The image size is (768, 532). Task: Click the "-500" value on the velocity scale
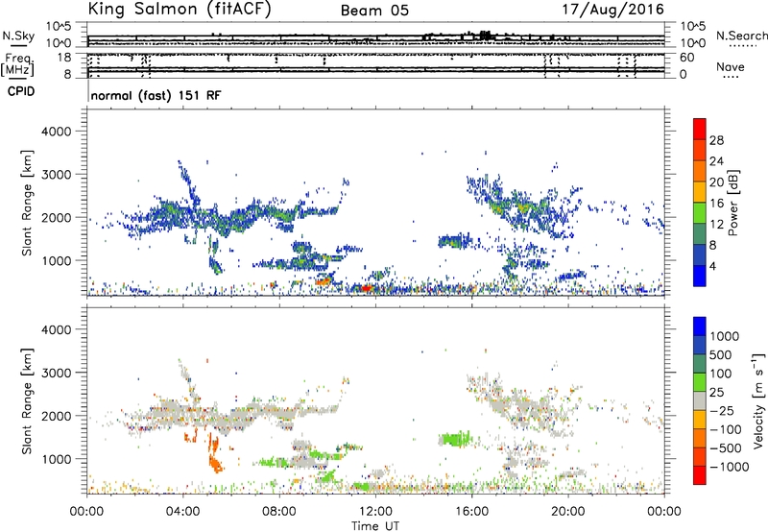726,447
